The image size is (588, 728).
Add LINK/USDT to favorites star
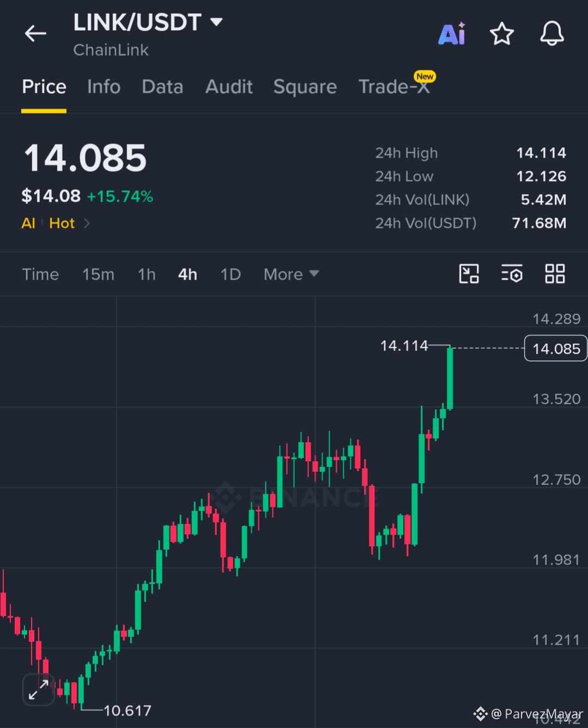pos(502,34)
